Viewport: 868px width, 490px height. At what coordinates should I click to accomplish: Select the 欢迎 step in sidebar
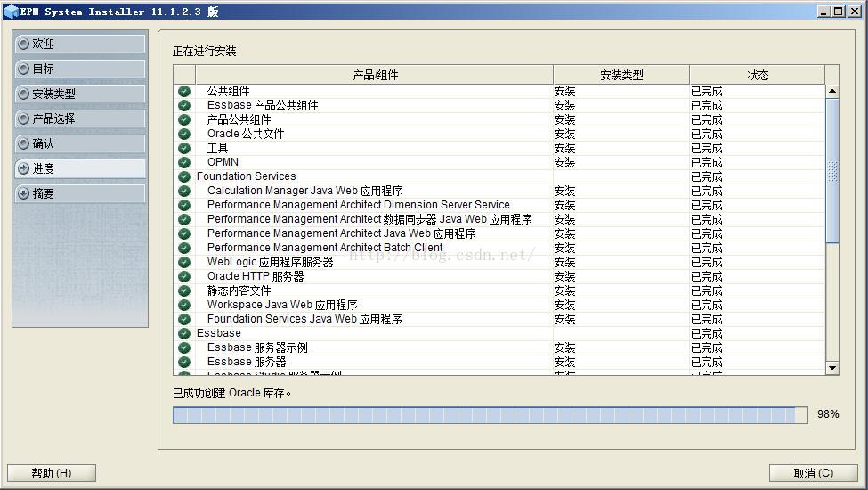click(x=80, y=44)
